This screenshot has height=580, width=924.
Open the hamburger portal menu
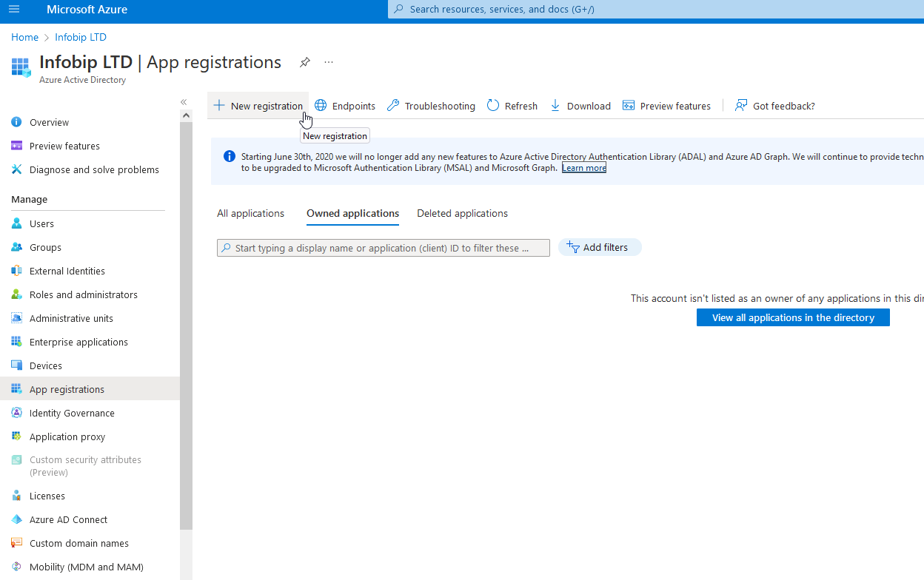pyautogui.click(x=14, y=10)
